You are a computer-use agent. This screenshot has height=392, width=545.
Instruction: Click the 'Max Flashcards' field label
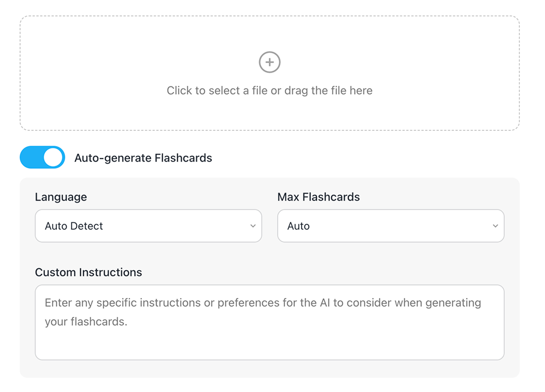tap(318, 197)
